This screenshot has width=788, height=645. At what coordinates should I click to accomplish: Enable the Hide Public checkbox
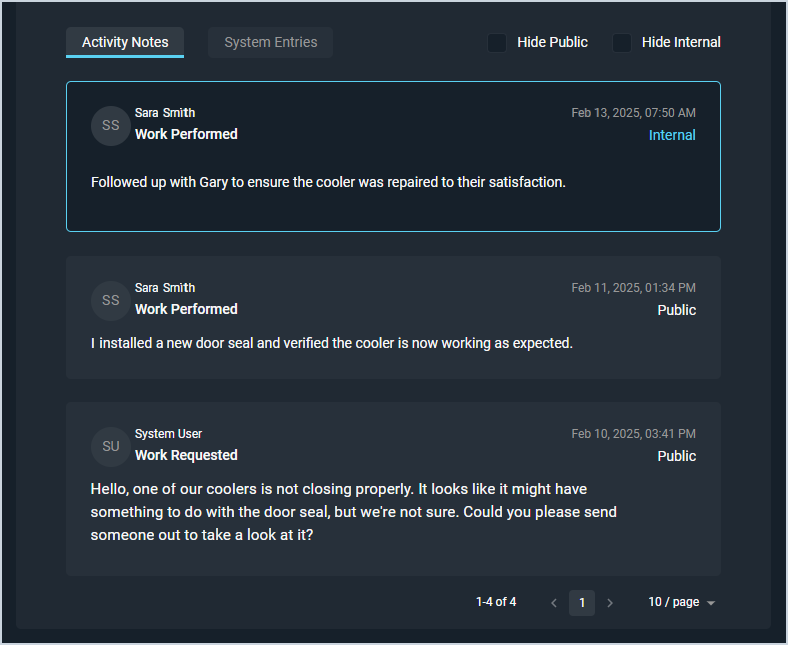click(x=497, y=43)
